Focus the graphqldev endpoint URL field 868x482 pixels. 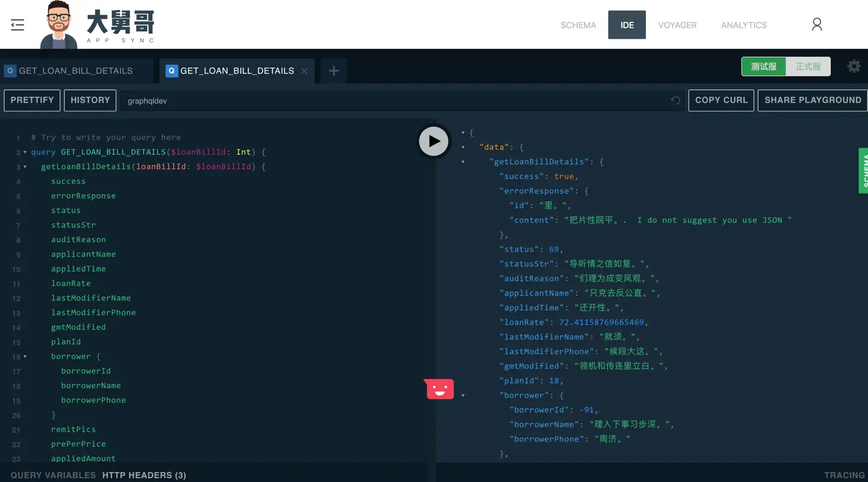coord(402,101)
